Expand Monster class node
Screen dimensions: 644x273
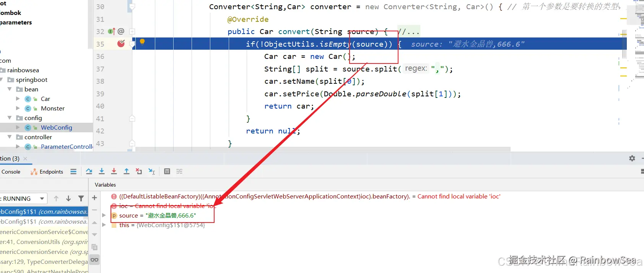pyautogui.click(x=18, y=108)
